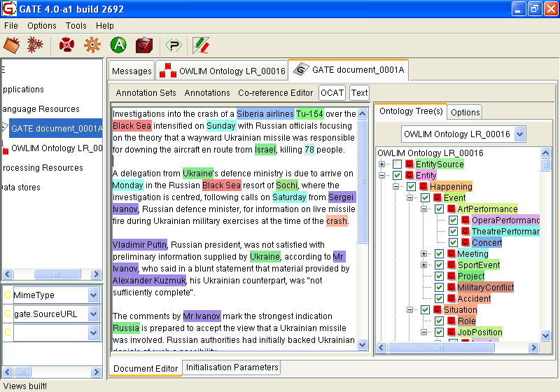
Task: Open the Co-reference Editor view
Action: pos(275,92)
